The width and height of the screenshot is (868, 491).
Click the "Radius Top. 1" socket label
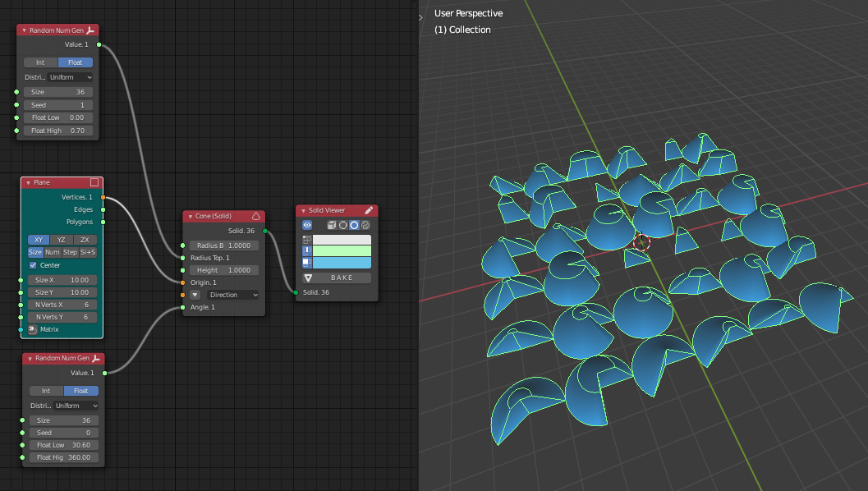pyautogui.click(x=209, y=258)
